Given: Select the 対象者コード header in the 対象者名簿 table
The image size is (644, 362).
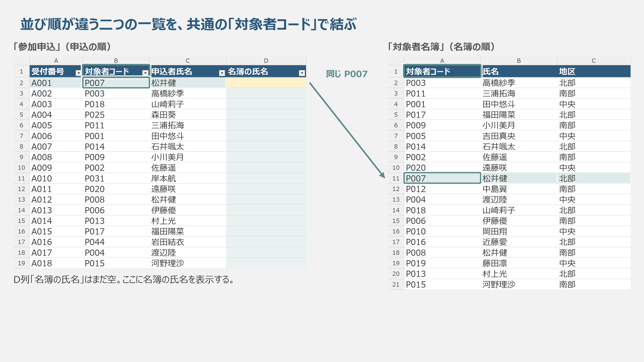Looking at the screenshot, I should coord(442,71).
